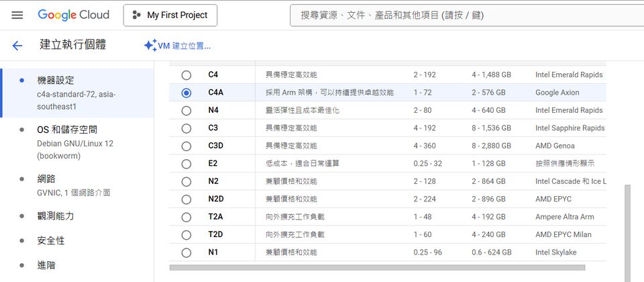Select the N2D machine series radio button
This screenshot has width=644, height=282.
[x=186, y=199]
